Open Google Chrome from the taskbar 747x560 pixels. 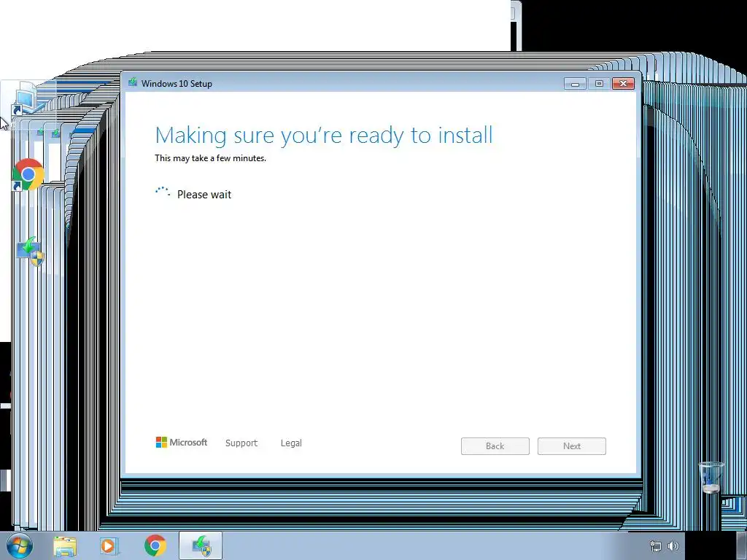tap(155, 545)
